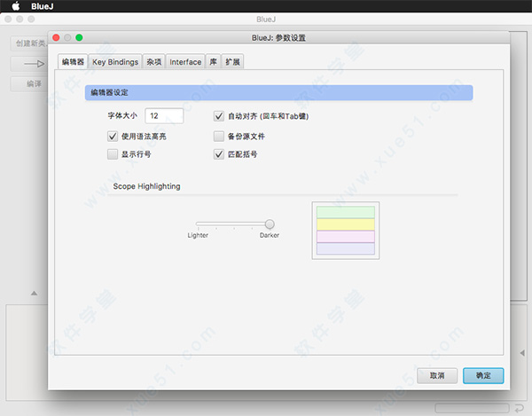Close the preferences dialog with red button
This screenshot has width=532, height=416.
pyautogui.click(x=57, y=37)
